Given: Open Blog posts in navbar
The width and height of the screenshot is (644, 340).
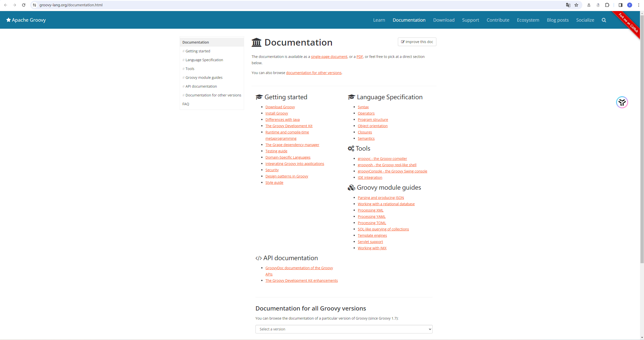Looking at the screenshot, I should pyautogui.click(x=558, y=20).
